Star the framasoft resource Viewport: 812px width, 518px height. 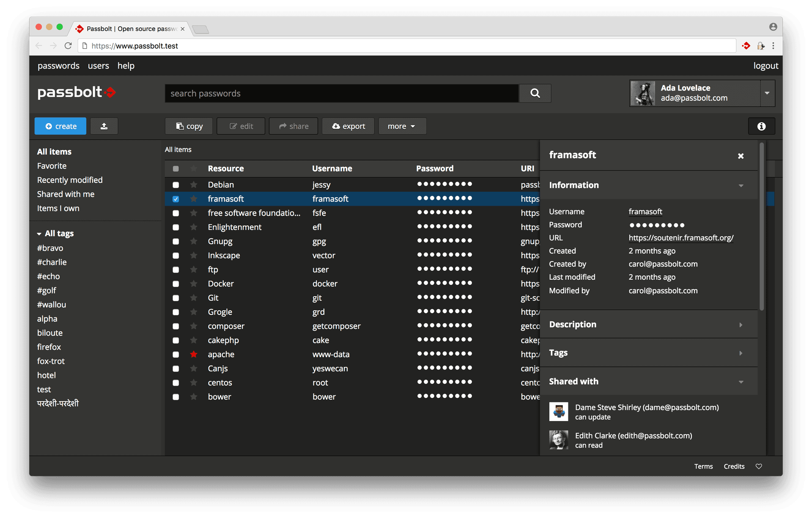194,199
